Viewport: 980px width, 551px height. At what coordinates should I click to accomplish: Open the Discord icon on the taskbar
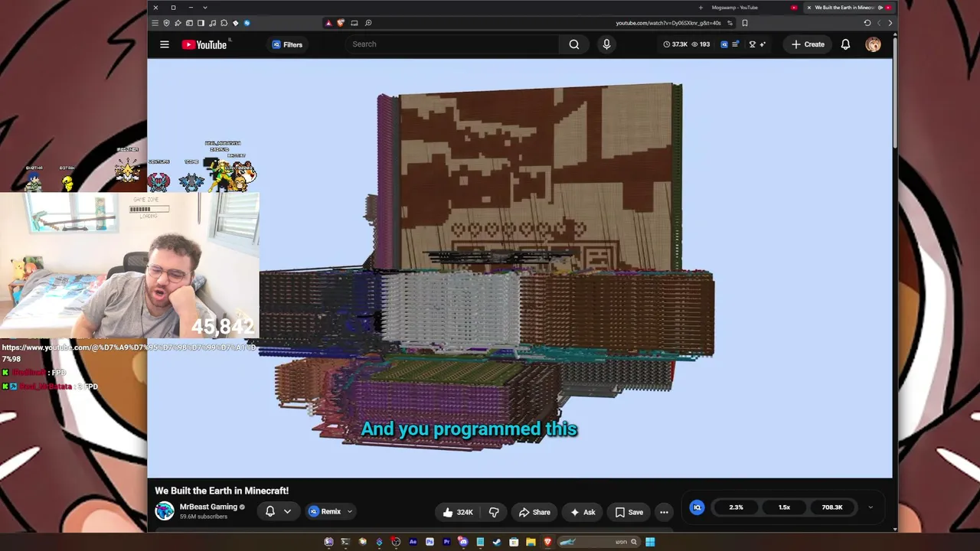pos(463,542)
